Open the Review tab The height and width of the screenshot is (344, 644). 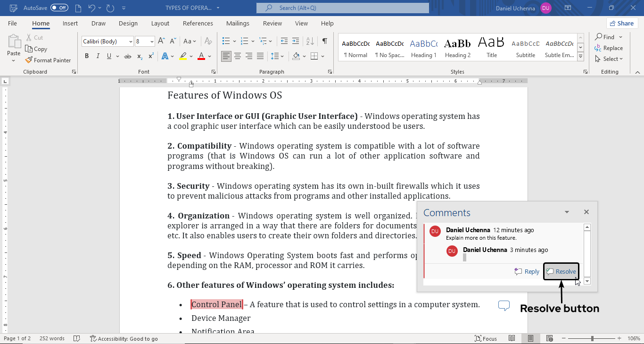coord(272,23)
